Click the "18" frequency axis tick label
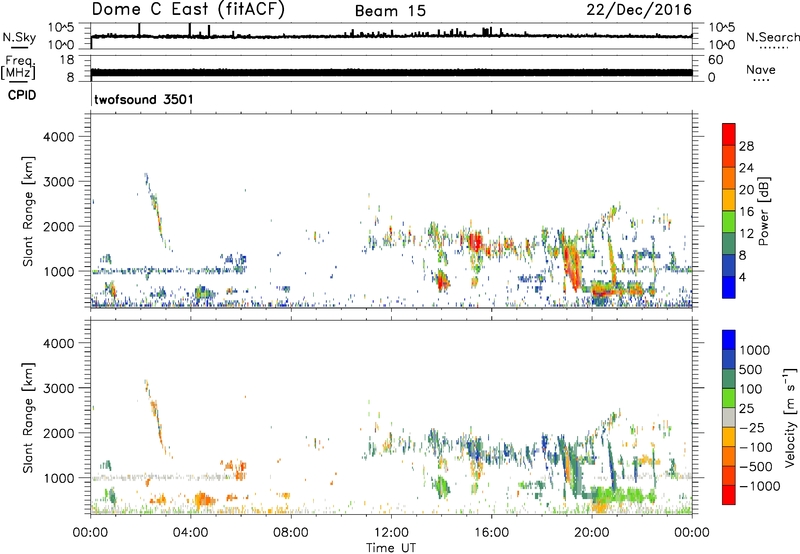 [x=67, y=60]
